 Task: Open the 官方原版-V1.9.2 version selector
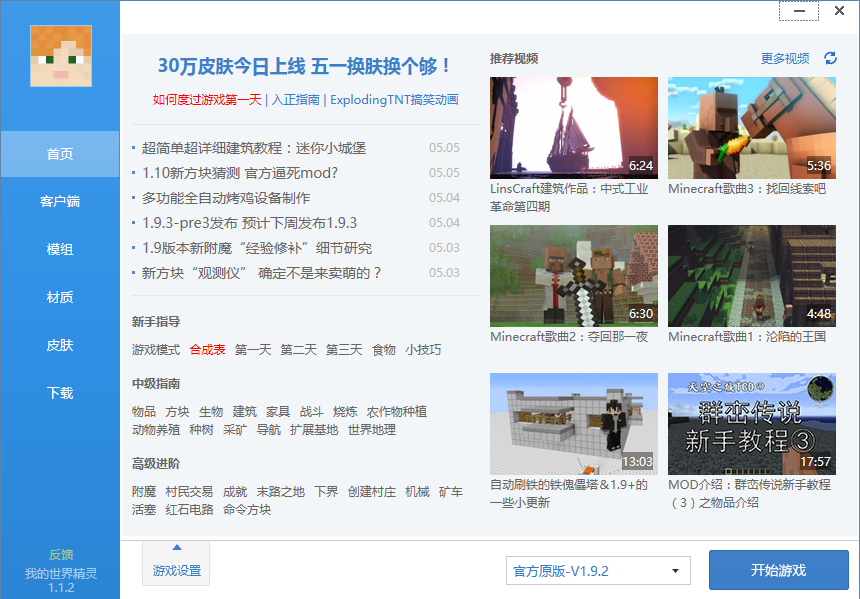[597, 570]
